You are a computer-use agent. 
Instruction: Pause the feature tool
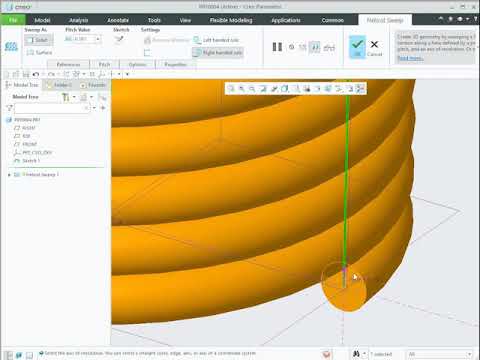click(x=277, y=47)
